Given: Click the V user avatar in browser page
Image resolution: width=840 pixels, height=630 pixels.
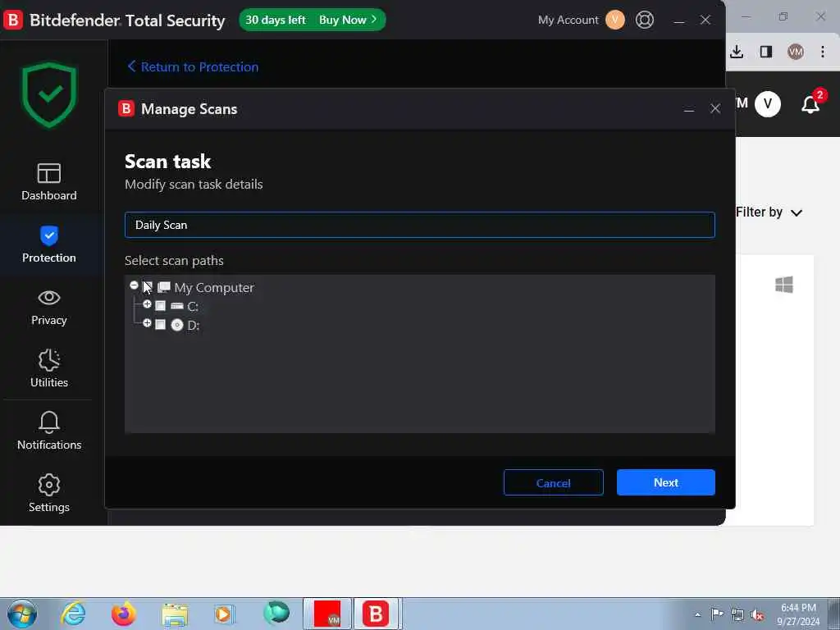Looking at the screenshot, I should point(768,104).
